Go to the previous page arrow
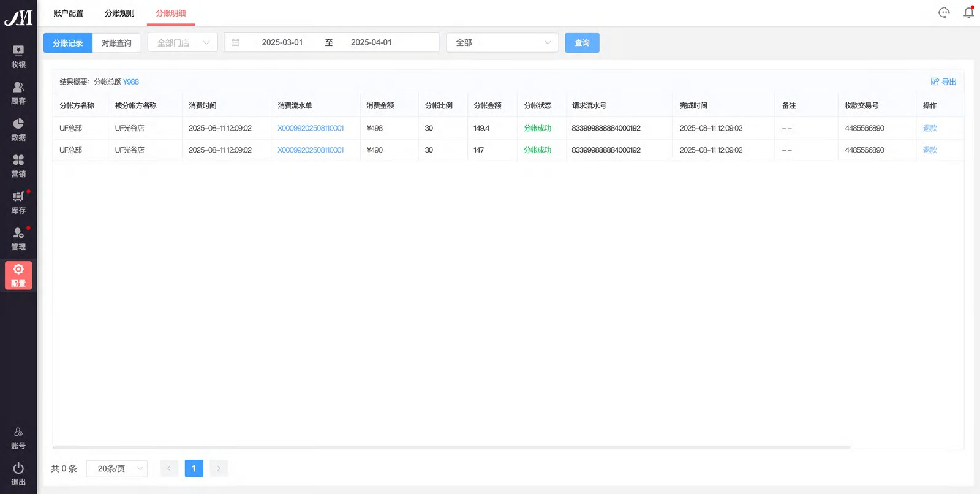Viewport: 980px width, 494px height. [169, 469]
